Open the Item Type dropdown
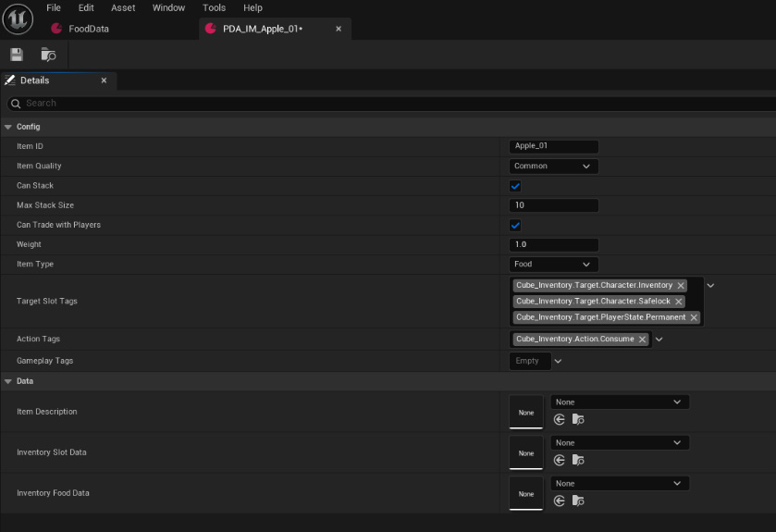This screenshot has height=532, width=776. [x=553, y=265]
